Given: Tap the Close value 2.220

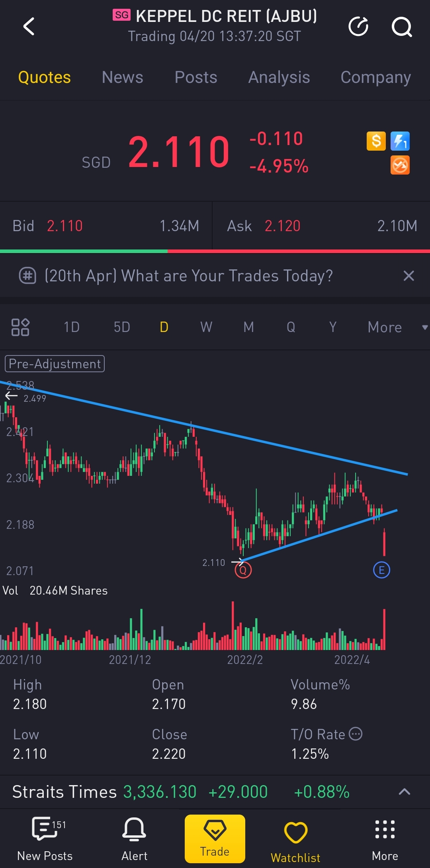Looking at the screenshot, I should [x=169, y=754].
